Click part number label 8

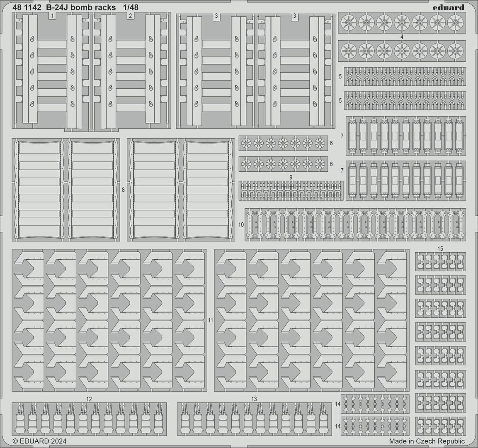[x=124, y=190]
